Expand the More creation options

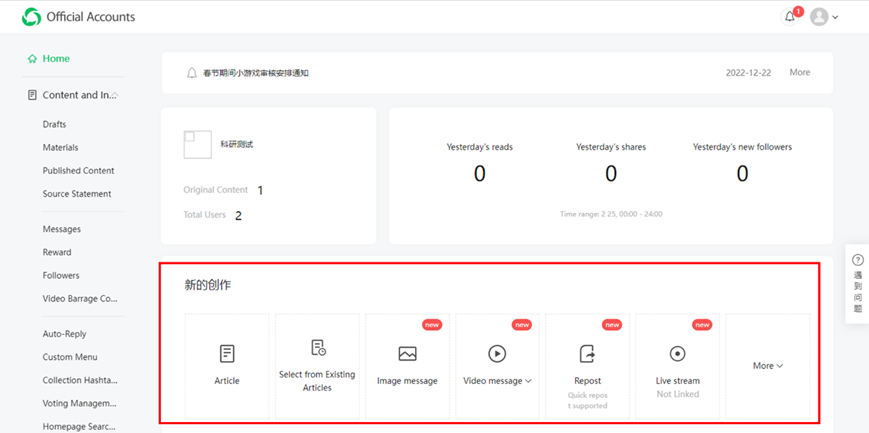(767, 366)
